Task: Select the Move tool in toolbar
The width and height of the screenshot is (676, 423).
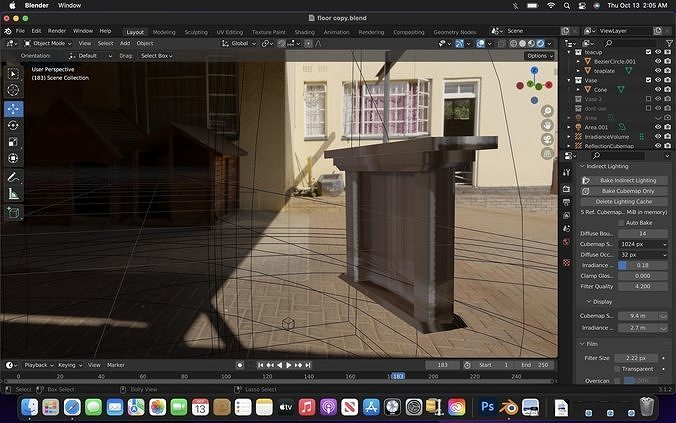Action: tap(13, 108)
